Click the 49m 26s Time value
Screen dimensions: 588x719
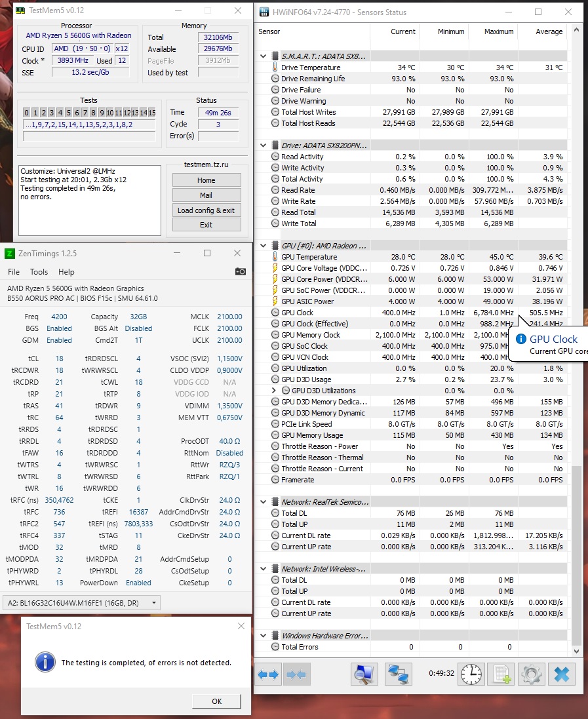pyautogui.click(x=218, y=112)
